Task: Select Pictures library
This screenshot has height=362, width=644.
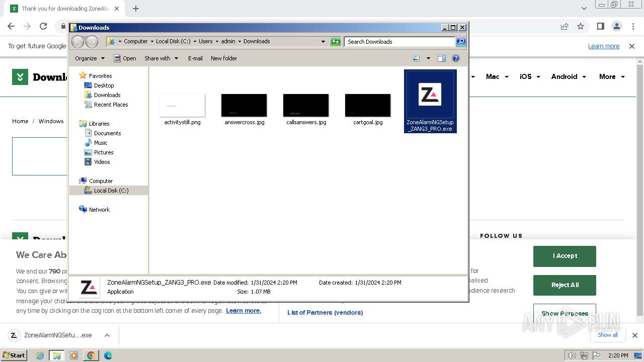Action: pyautogui.click(x=104, y=152)
